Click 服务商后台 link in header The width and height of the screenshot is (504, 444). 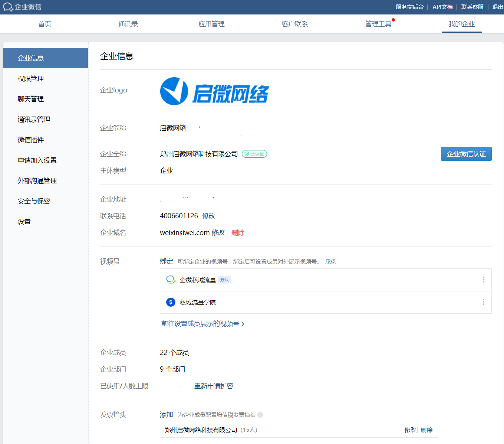(410, 7)
